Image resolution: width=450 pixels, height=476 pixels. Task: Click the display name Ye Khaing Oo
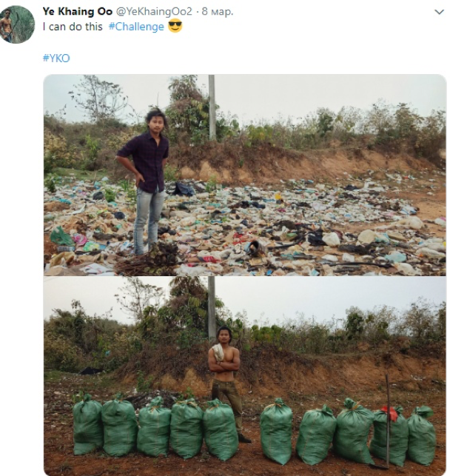pos(78,12)
